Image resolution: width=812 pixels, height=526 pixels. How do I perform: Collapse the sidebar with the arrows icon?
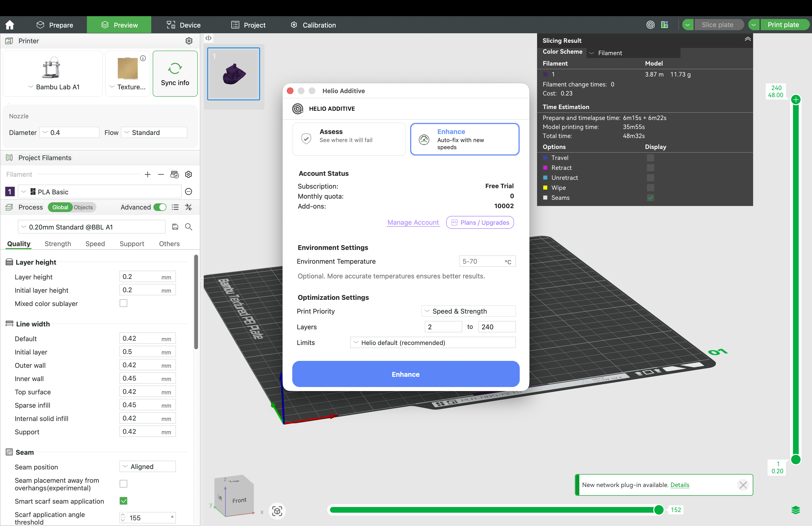[x=208, y=38]
